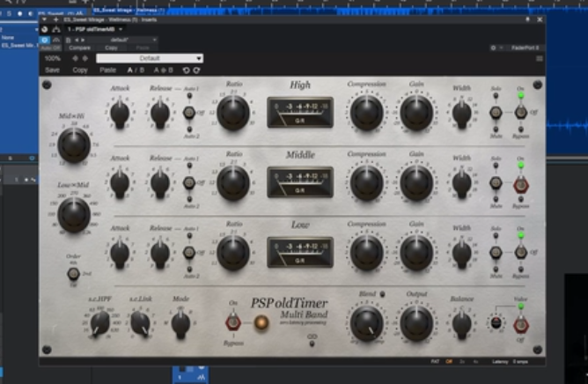Toggle the A / B comparison
588x384 pixels.
pyautogui.click(x=136, y=70)
